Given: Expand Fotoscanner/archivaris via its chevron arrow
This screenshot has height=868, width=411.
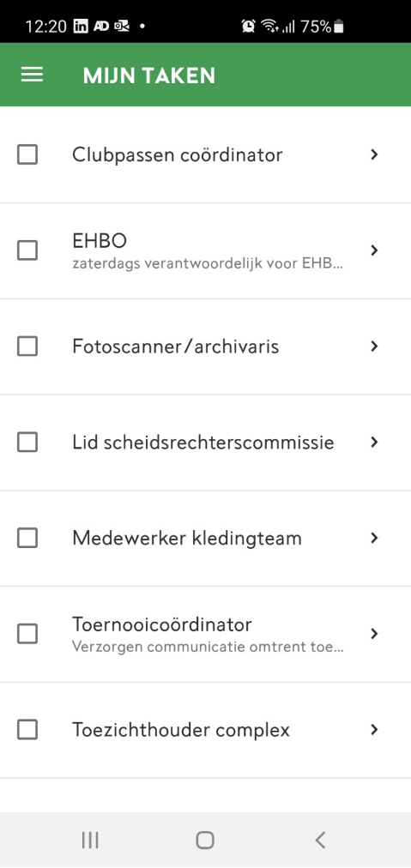Looking at the screenshot, I should click(x=374, y=347).
